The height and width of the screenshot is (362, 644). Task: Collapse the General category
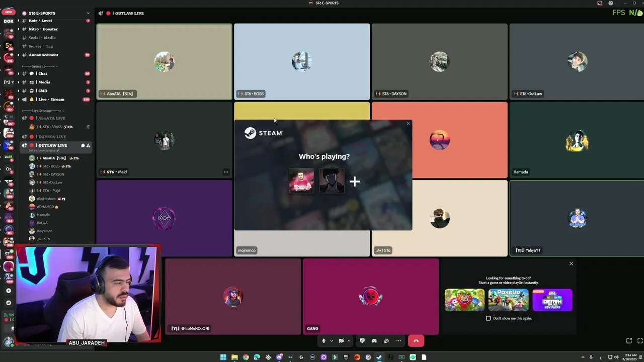coord(40,66)
